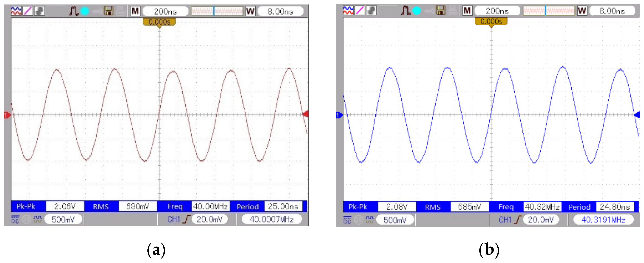644x263 pixels.
Task: Click the diagonal line icon in right scope
Action: coord(360,11)
